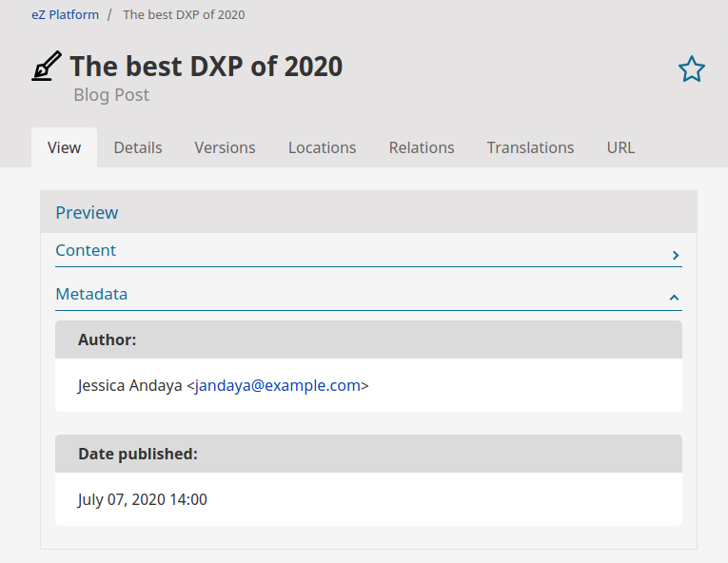Click the Date published field label
Image resolution: width=728 pixels, height=563 pixels.
point(138,454)
